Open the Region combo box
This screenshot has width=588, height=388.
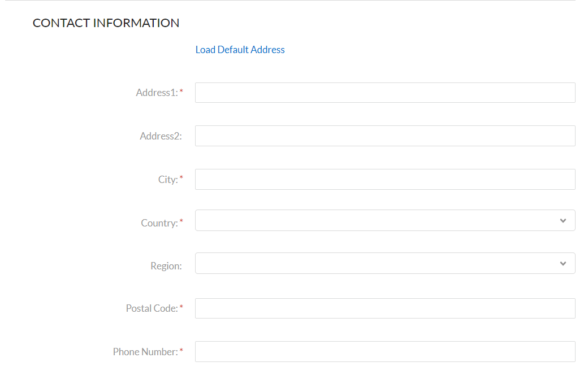pos(373,264)
